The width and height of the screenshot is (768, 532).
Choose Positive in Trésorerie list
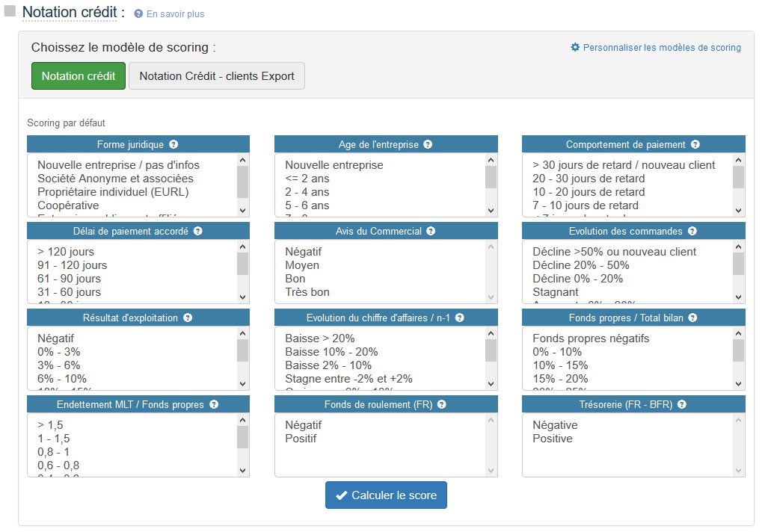point(553,439)
